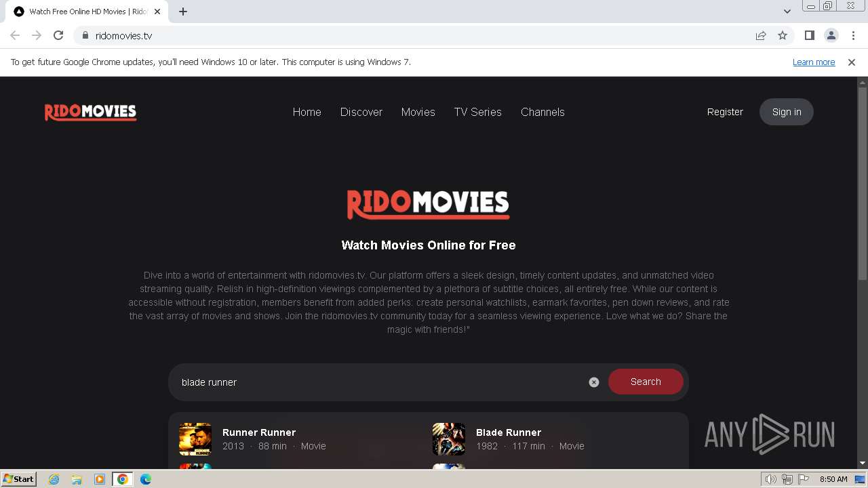Viewport: 868px width, 488px height.
Task: Open File Explorer from taskbar
Action: pos(77,479)
